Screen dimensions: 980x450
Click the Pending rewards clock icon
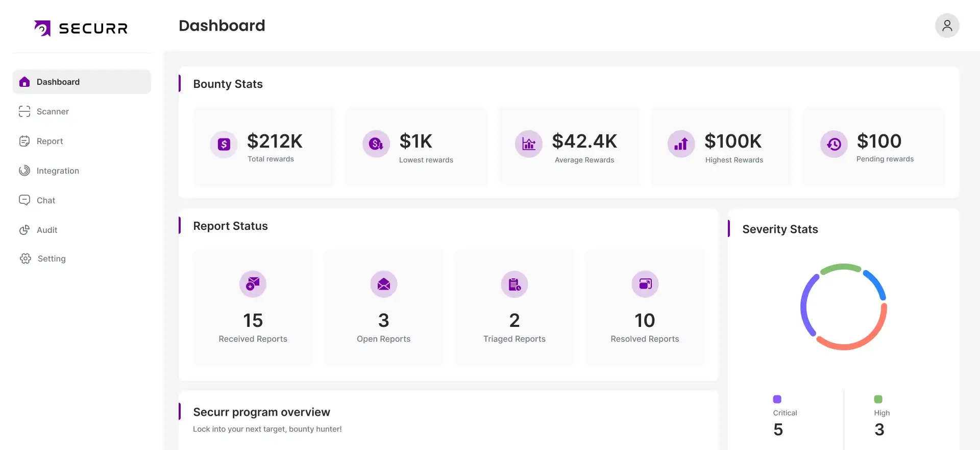pos(834,144)
